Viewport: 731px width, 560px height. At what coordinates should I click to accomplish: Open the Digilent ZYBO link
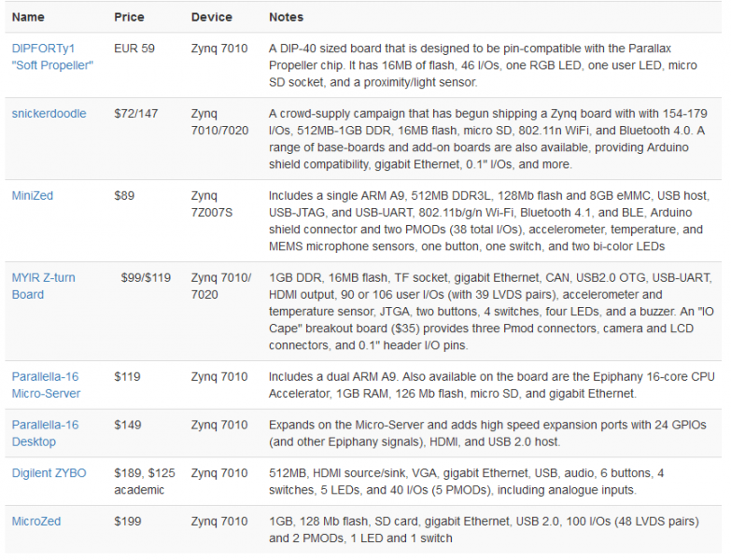49,473
